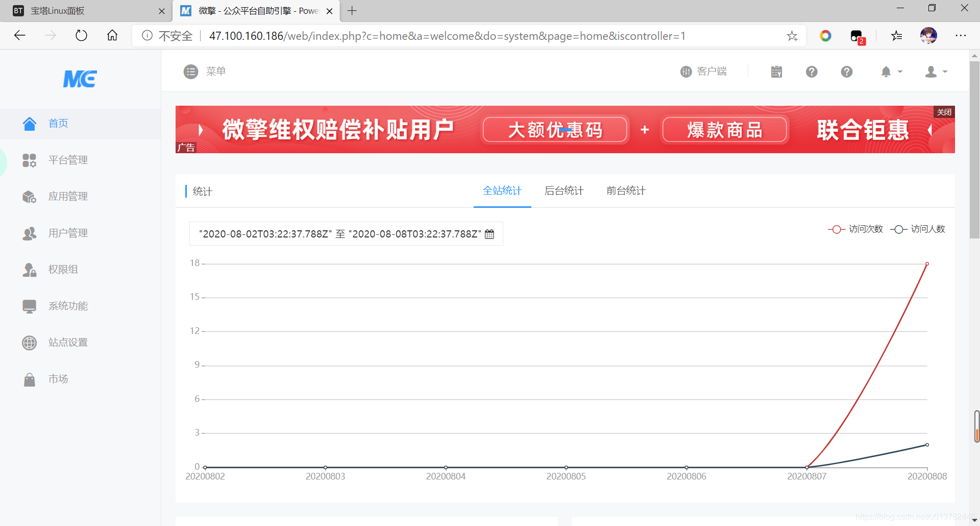Click the 首页 home icon in sidebar
Screen dimensions: 980x526
point(30,124)
